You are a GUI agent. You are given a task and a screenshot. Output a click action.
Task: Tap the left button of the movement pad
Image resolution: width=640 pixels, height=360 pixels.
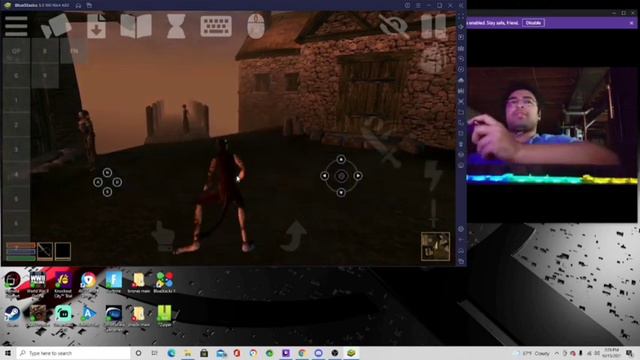coord(98,182)
